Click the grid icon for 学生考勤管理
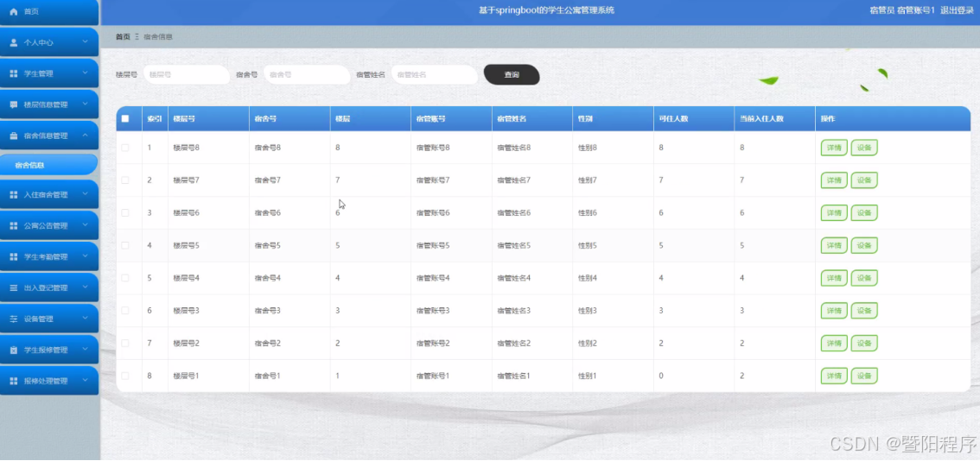980x461 pixels. pos(14,256)
